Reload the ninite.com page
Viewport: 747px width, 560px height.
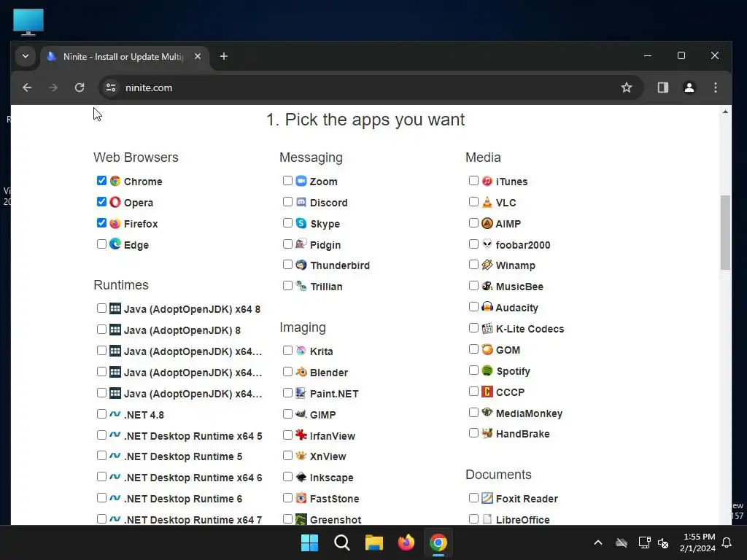click(x=80, y=87)
